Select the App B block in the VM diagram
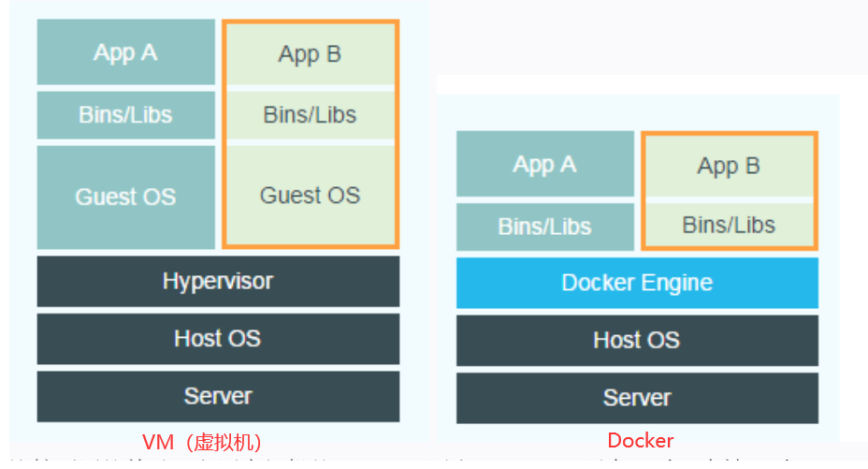This screenshot has height=469, width=868. (311, 54)
